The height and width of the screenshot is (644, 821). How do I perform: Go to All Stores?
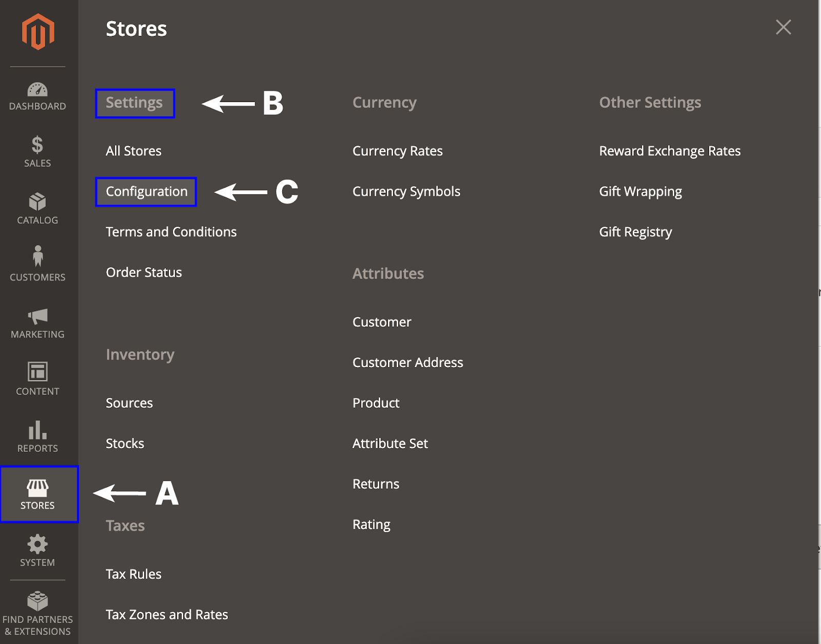[x=133, y=151]
